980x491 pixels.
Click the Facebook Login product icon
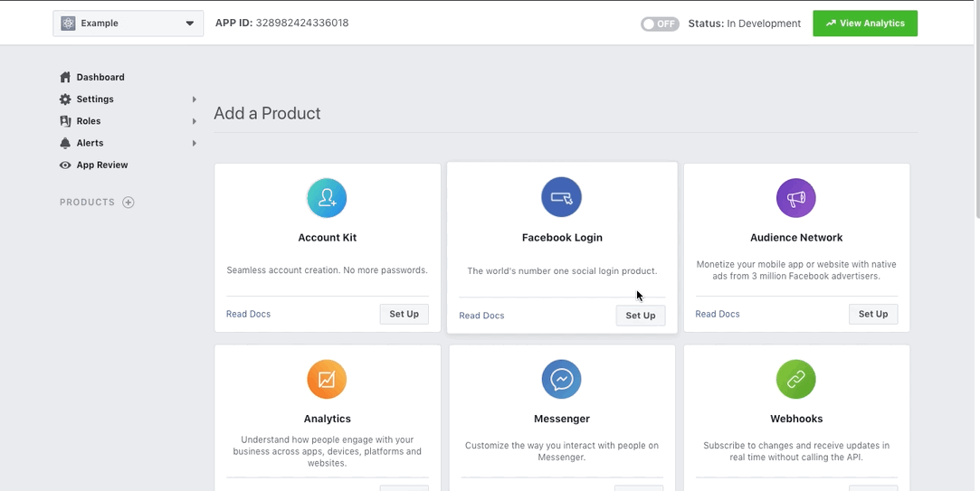(x=561, y=197)
